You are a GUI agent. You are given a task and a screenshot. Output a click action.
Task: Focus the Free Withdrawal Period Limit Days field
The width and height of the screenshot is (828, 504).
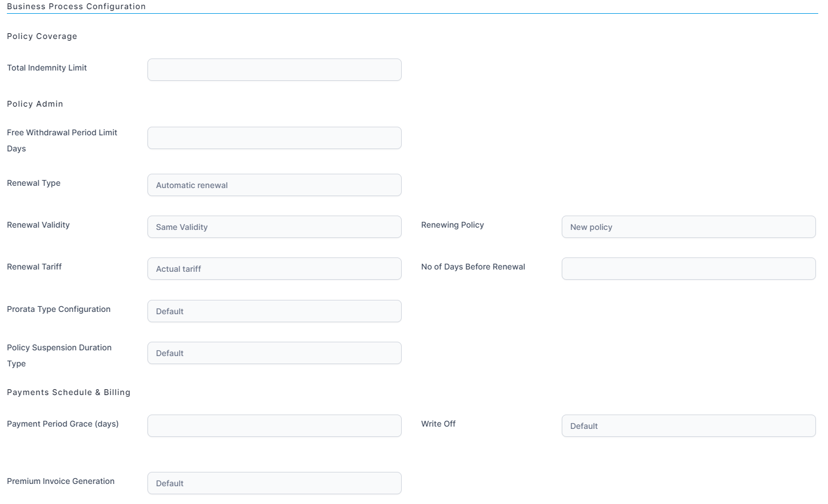pyautogui.click(x=274, y=138)
